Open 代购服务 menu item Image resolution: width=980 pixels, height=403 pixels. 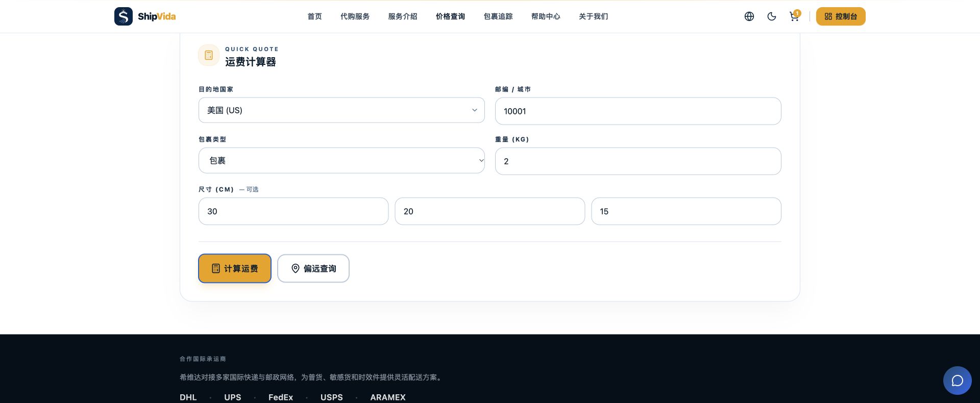[x=355, y=16]
